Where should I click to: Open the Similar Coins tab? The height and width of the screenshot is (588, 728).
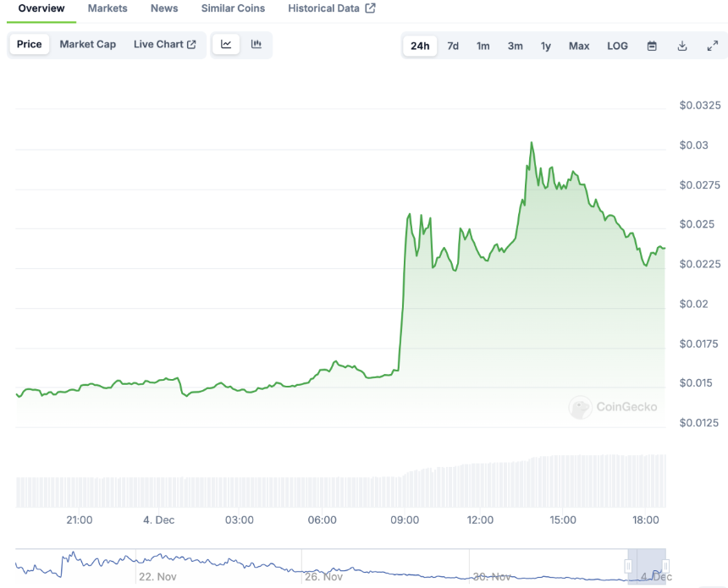pyautogui.click(x=233, y=8)
